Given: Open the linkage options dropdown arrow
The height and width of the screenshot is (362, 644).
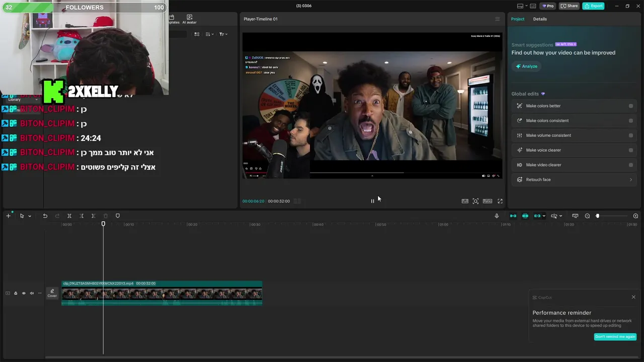Looking at the screenshot, I should point(544,216).
